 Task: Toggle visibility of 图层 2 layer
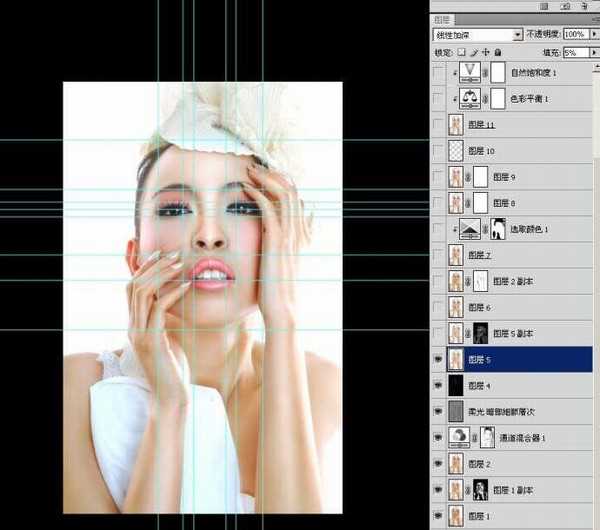click(x=438, y=463)
